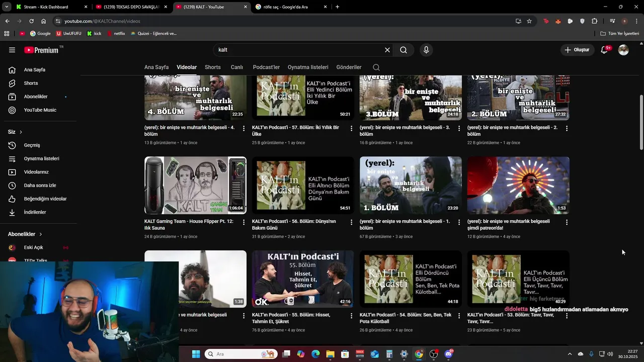
Task: Expand the Siz section
Action: [x=15, y=132]
